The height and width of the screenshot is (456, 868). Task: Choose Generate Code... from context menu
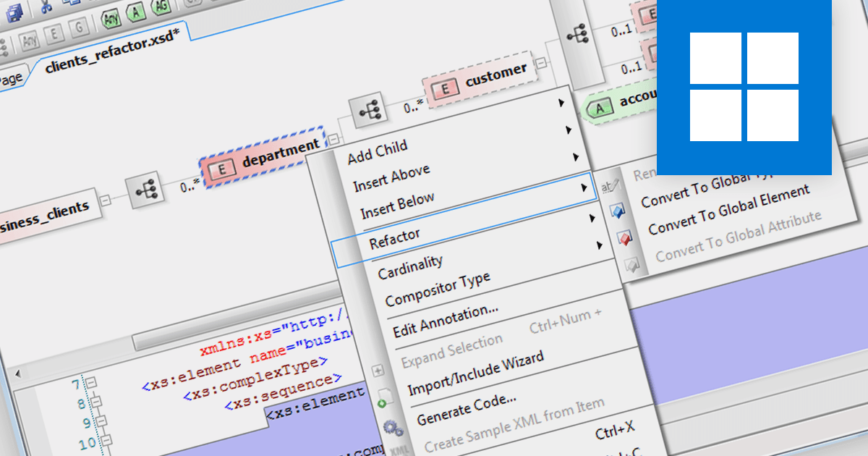point(466,410)
